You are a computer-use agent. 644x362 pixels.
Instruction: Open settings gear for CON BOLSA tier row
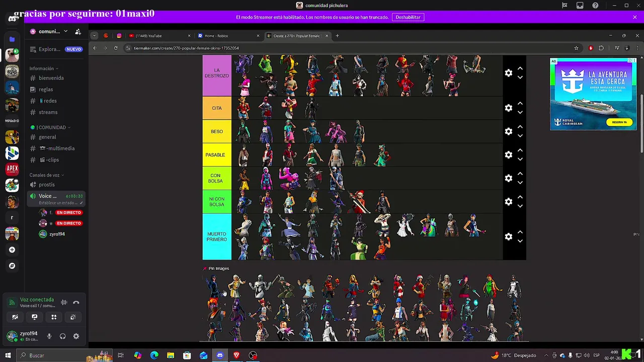tap(509, 178)
